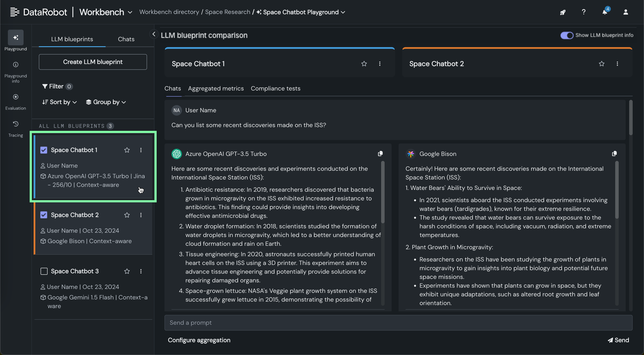Open the Tracing sidebar icon
The image size is (644, 355).
tap(15, 124)
